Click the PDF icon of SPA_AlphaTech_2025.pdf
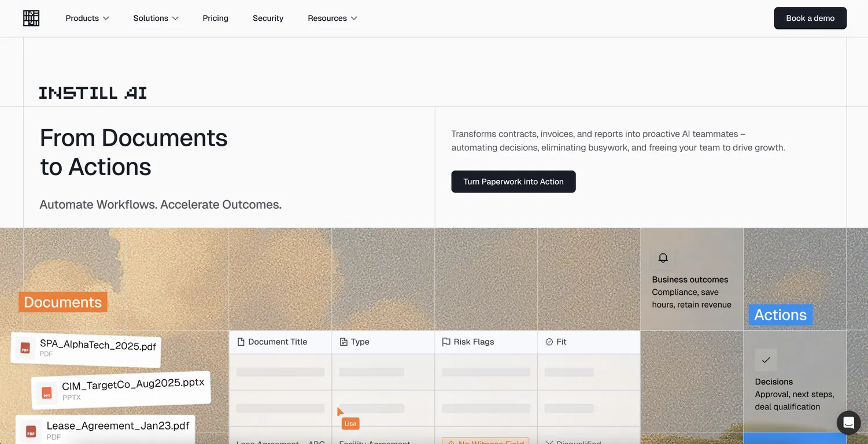 coord(25,348)
